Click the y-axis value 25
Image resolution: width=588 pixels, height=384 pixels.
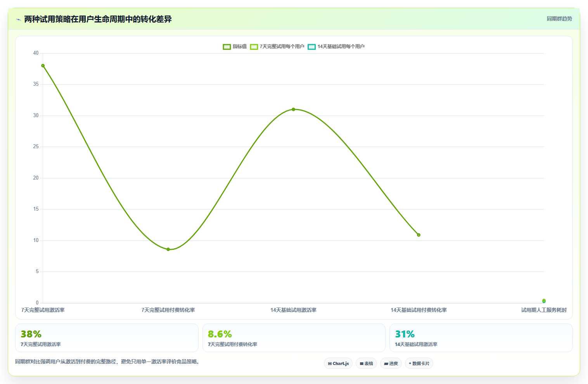[36, 147]
